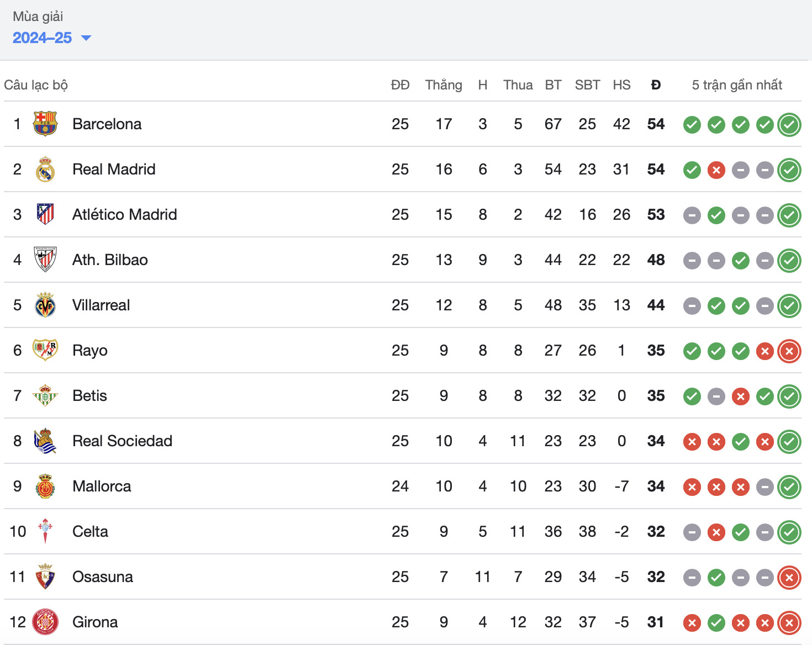
Task: Click the Girona red badge
Action: (x=45, y=622)
